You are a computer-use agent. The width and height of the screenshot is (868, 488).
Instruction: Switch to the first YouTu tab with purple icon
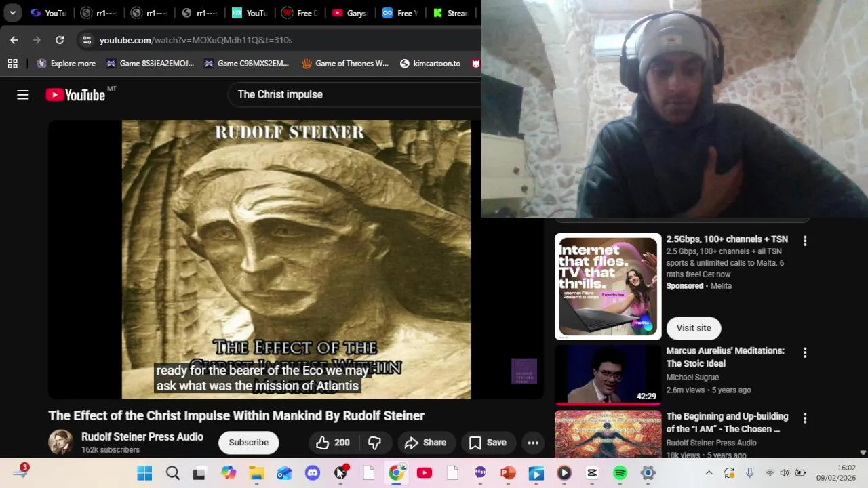click(47, 13)
